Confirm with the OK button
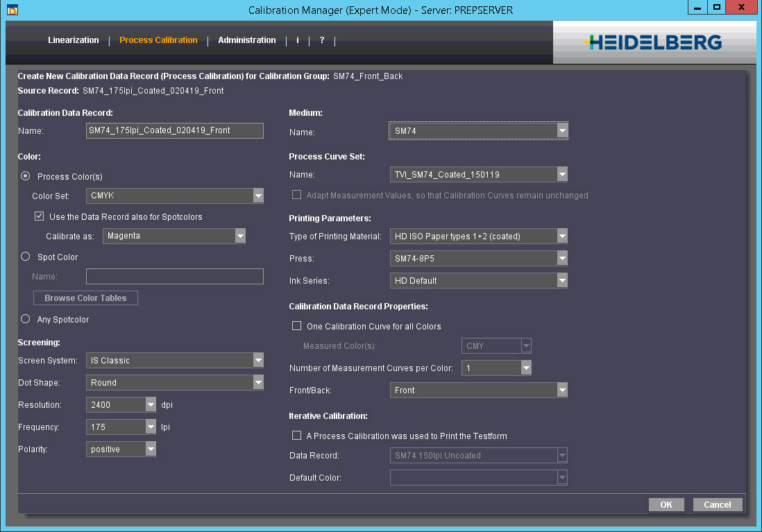This screenshot has width=762, height=532. (x=666, y=505)
